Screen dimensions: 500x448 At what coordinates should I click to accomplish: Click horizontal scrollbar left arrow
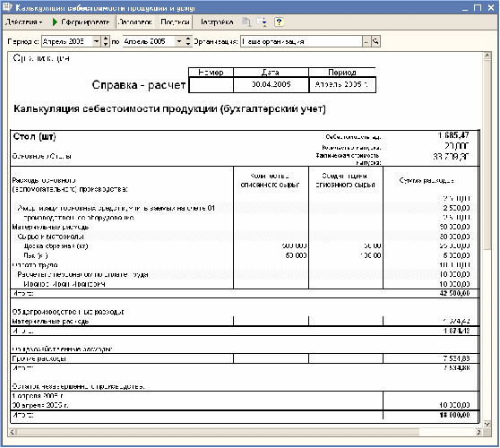[13, 433]
